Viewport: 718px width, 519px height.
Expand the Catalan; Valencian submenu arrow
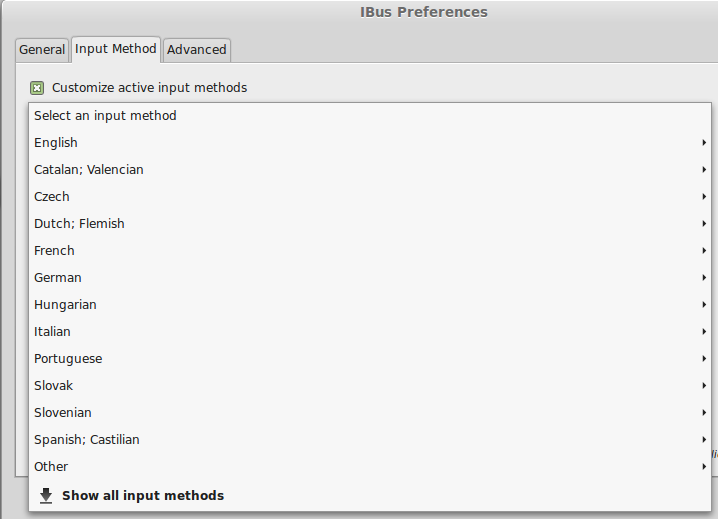tap(704, 169)
